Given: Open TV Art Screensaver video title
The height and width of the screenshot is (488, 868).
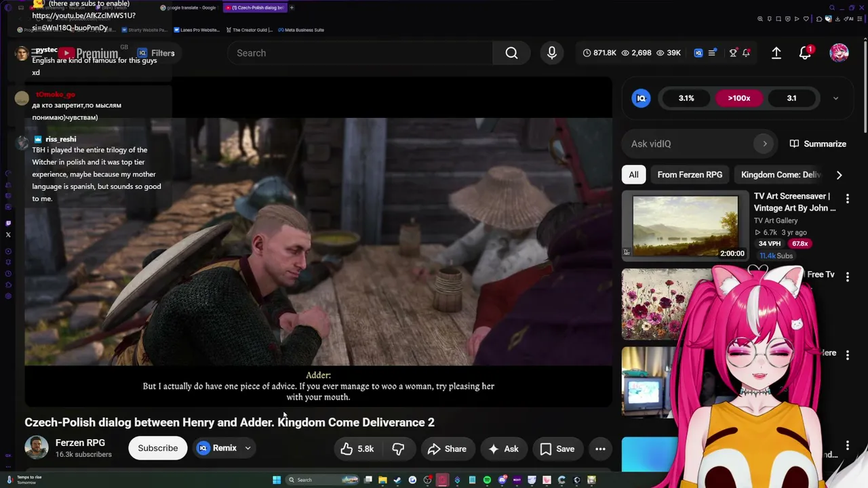Looking at the screenshot, I should click(x=795, y=202).
